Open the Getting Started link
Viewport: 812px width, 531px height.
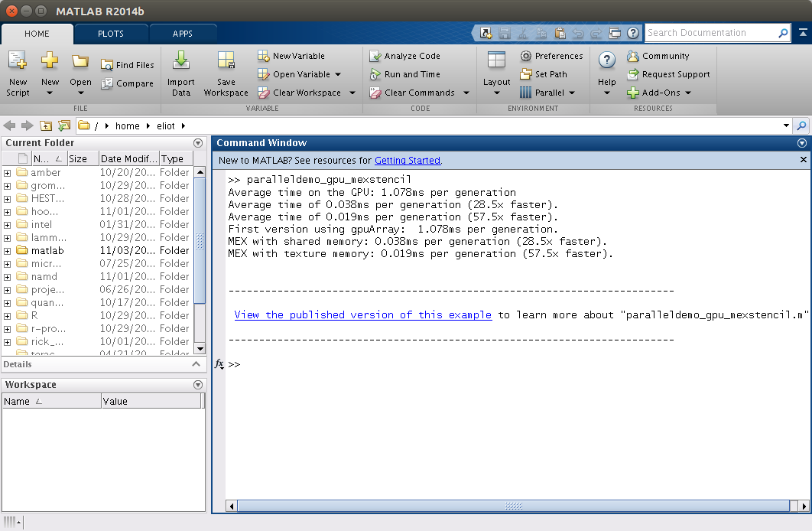pyautogui.click(x=408, y=161)
